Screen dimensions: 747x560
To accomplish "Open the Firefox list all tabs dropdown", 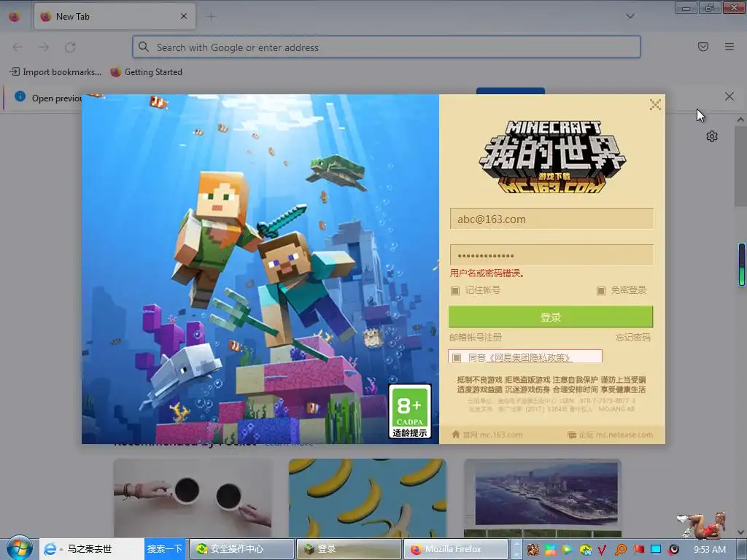I will point(630,16).
